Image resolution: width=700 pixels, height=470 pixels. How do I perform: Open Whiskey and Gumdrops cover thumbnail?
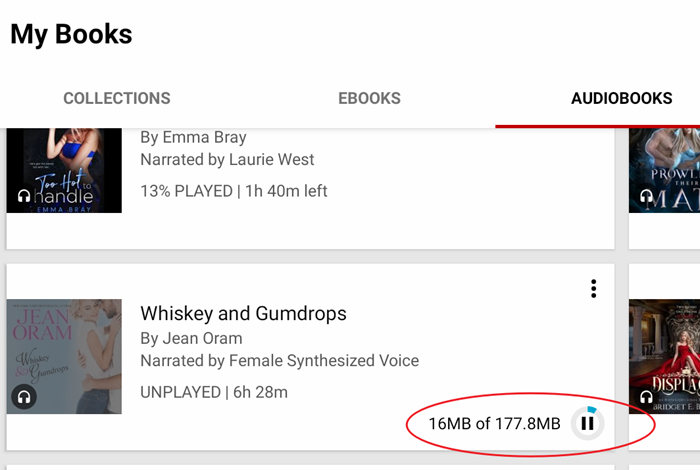[x=64, y=357]
